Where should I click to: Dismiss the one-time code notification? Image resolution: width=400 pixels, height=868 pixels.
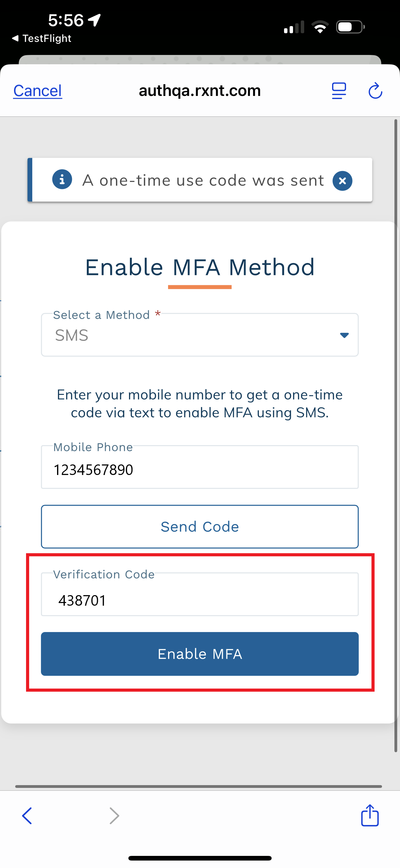point(342,181)
